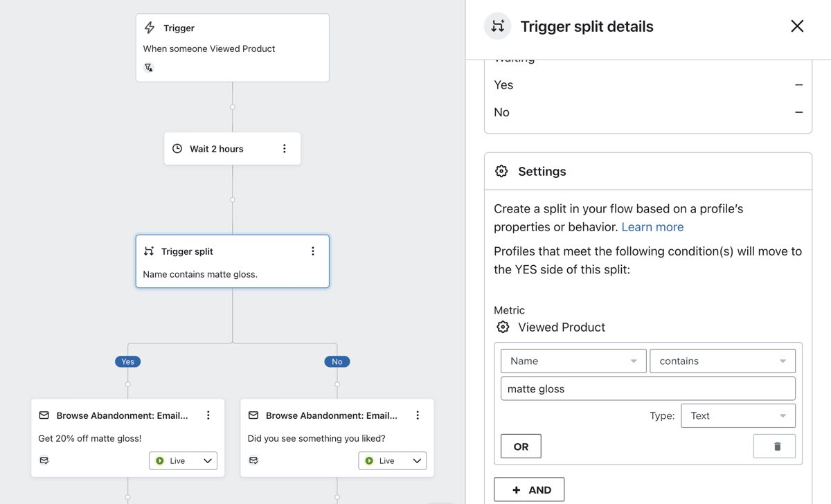Click the gear icon next to Viewed Product metric
This screenshot has width=831, height=504.
point(503,326)
